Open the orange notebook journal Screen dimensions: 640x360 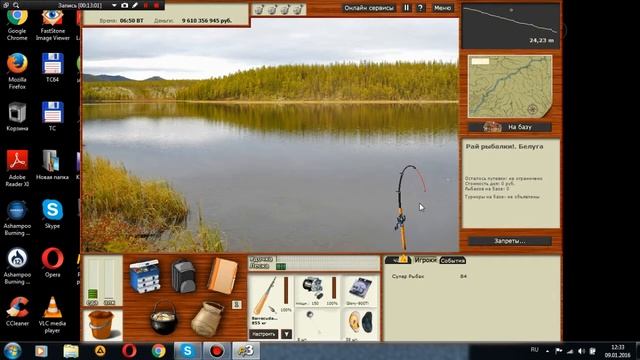coord(222,277)
